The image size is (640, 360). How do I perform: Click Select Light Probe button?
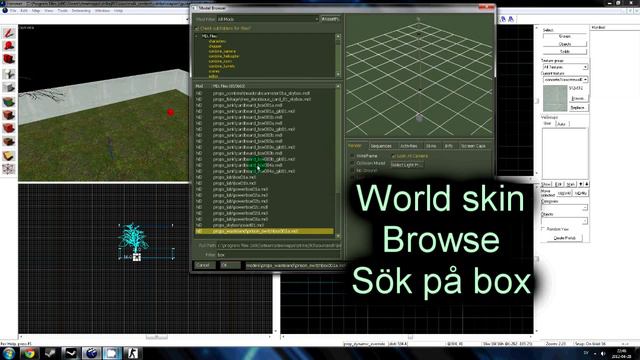point(406,165)
